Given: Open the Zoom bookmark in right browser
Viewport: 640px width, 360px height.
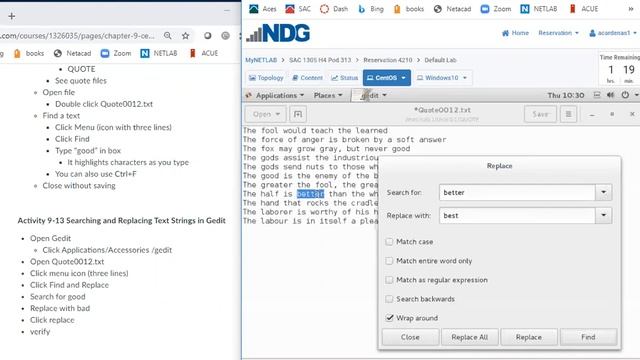Looking at the screenshot, I should point(496,9).
